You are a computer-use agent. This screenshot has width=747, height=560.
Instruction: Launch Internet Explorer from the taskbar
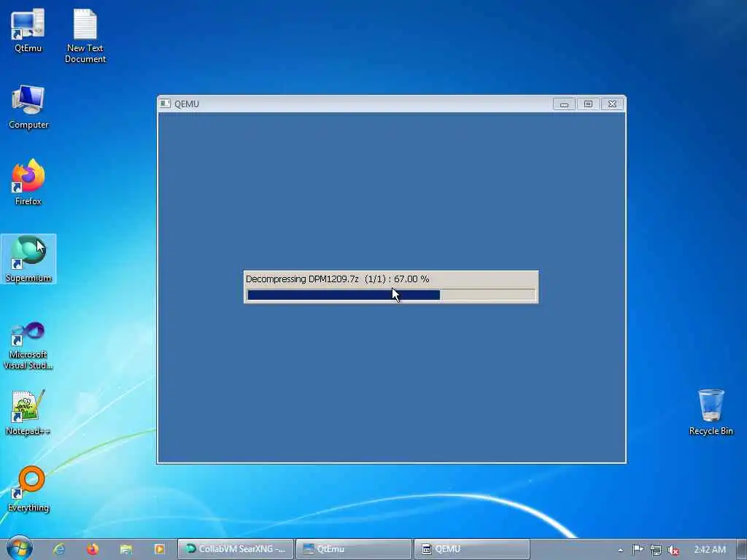coord(59,549)
